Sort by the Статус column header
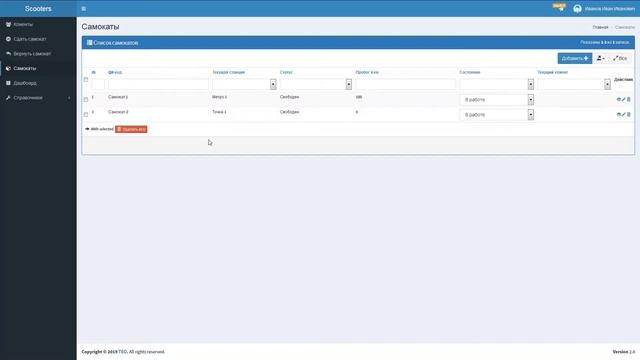The width and height of the screenshot is (640, 360). 286,72
